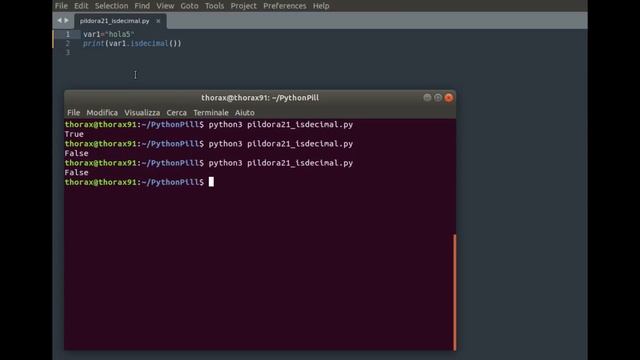This screenshot has width=640, height=360.
Task: Open the Tools menu
Action: click(x=214, y=6)
